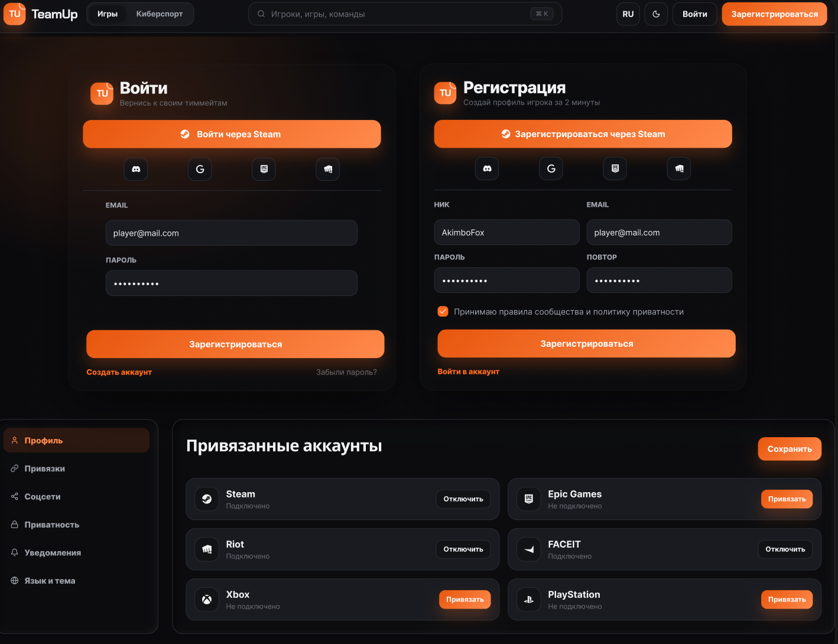
Task: Click the Discord icon in the Войти card
Action: point(136,169)
